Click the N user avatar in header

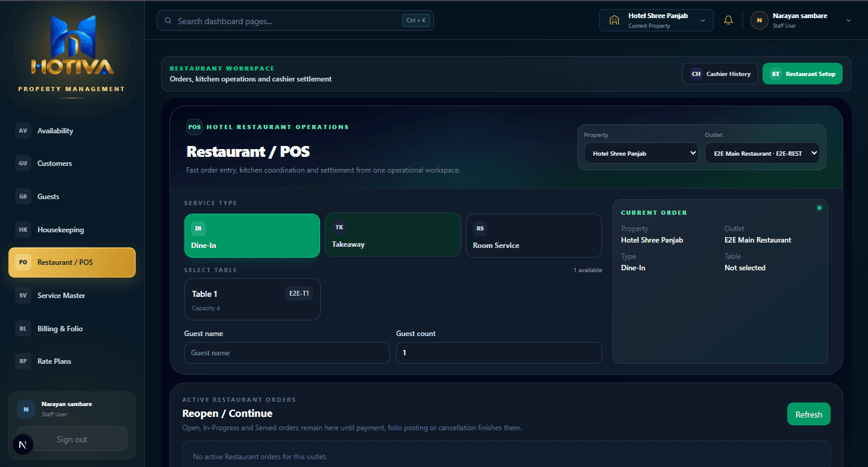click(759, 21)
